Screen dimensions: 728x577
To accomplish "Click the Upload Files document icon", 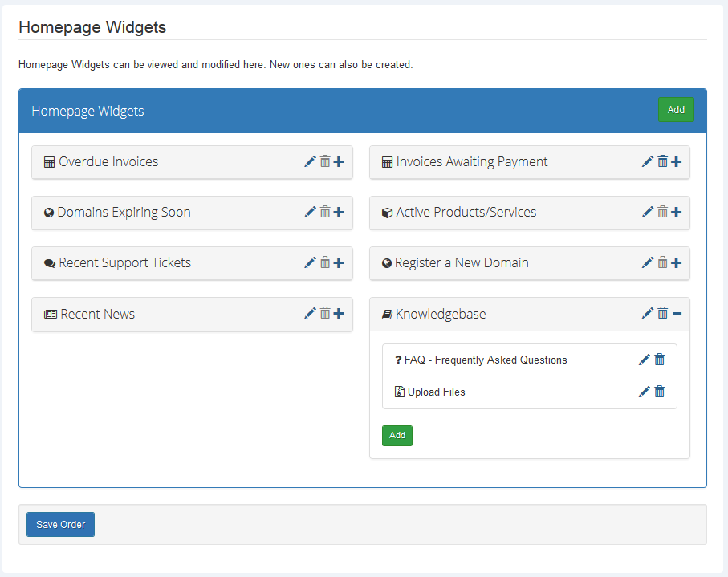I will click(x=399, y=392).
